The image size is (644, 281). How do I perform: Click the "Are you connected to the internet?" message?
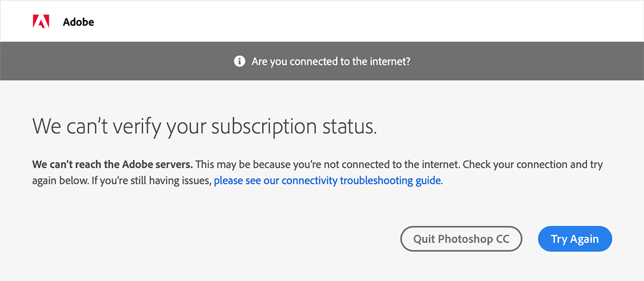point(330,61)
